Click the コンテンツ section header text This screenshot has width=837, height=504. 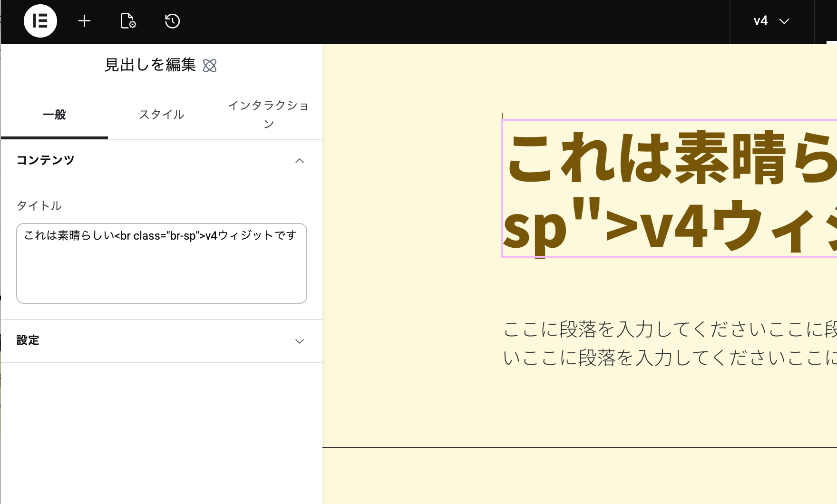coord(45,160)
